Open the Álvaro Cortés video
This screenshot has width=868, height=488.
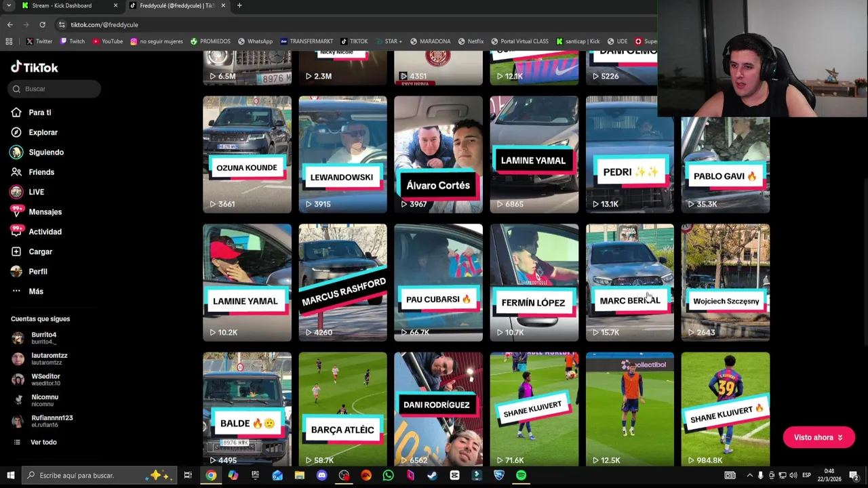coord(438,155)
